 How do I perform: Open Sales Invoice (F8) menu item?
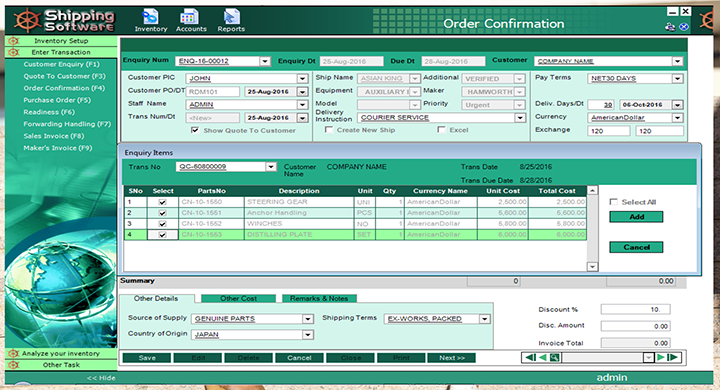pos(54,136)
